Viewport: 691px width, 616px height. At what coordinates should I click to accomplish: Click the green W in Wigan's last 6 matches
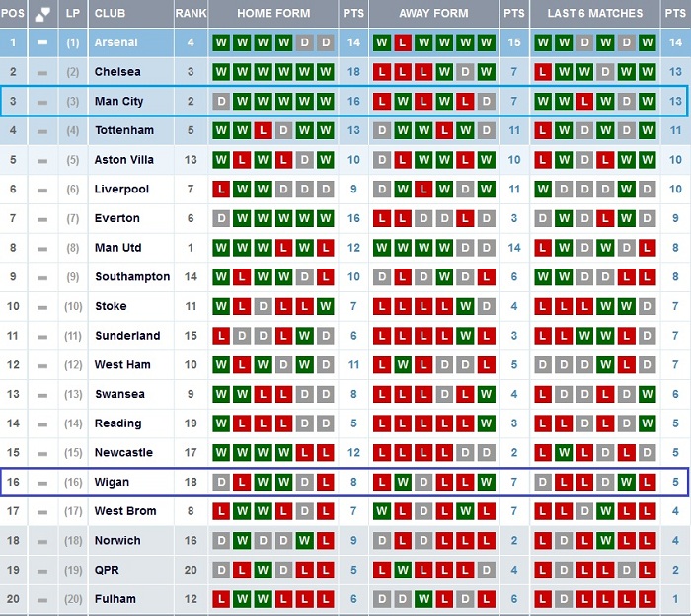626,482
